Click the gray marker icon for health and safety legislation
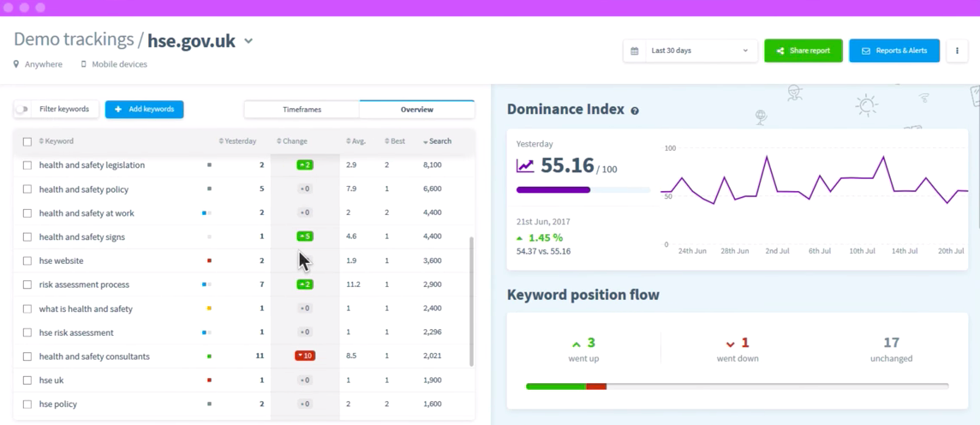The height and width of the screenshot is (425, 980). [x=209, y=165]
